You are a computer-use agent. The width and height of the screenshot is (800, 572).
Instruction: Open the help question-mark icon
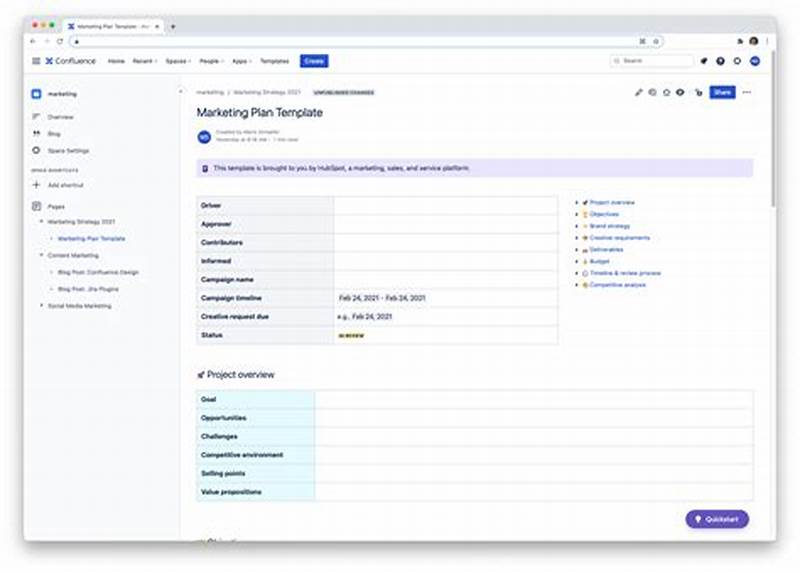click(720, 61)
